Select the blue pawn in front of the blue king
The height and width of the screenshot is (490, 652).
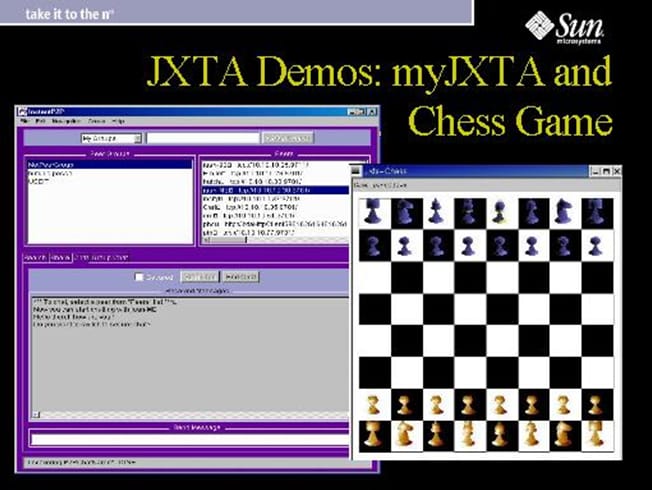[499, 246]
